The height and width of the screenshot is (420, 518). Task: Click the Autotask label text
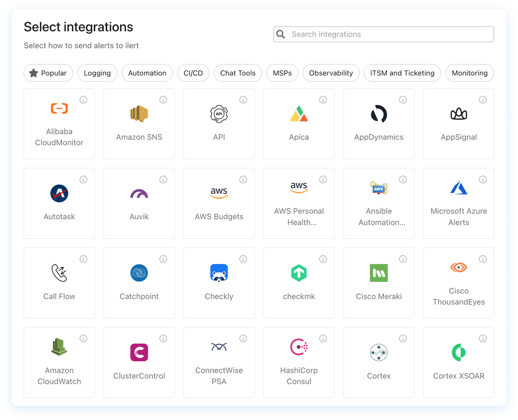[x=59, y=217]
